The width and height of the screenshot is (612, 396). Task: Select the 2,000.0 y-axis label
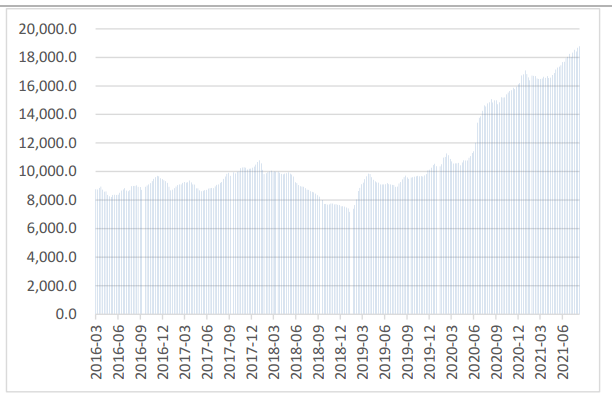[52, 286]
